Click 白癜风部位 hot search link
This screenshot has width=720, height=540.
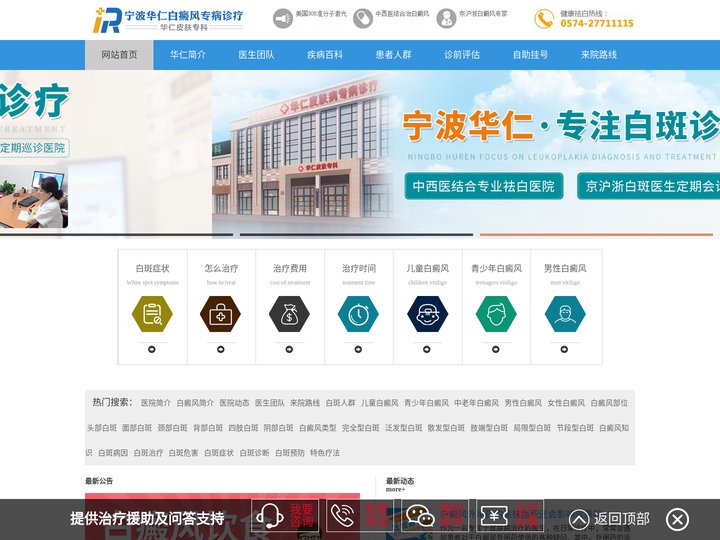tap(609, 403)
